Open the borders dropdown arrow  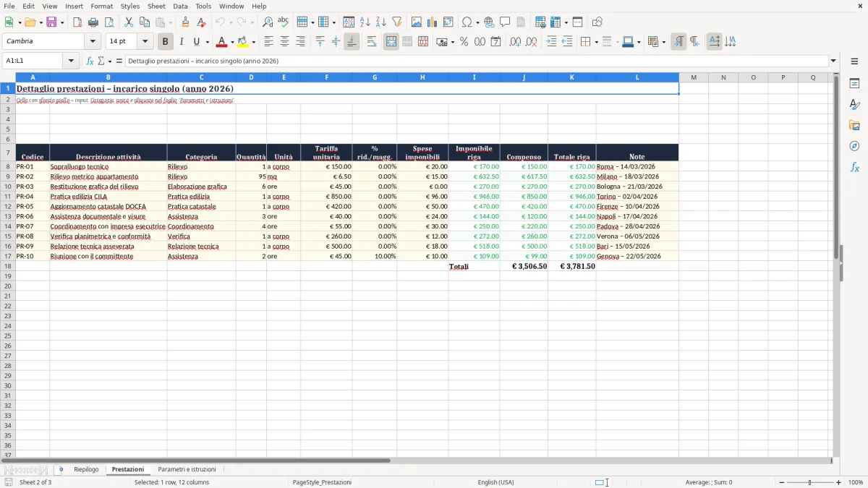596,42
